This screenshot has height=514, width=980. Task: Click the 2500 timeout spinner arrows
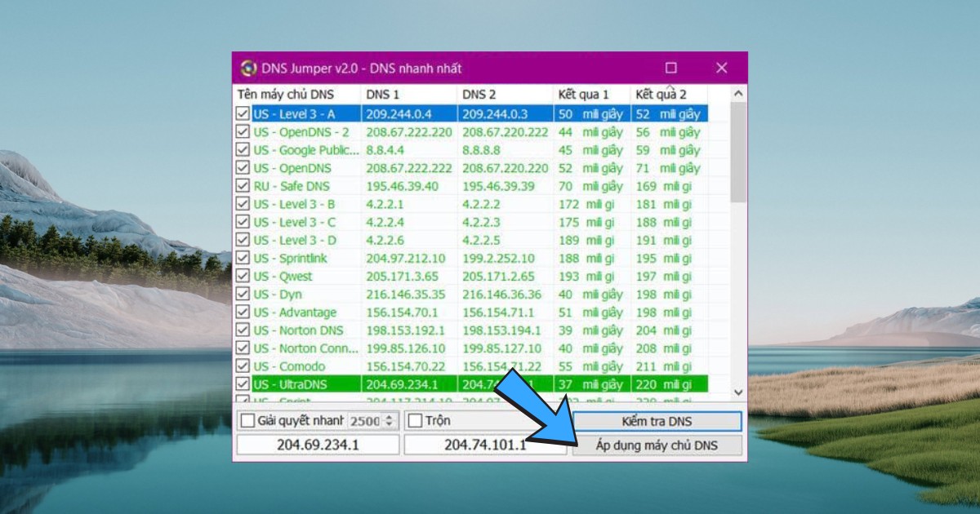tap(389, 421)
